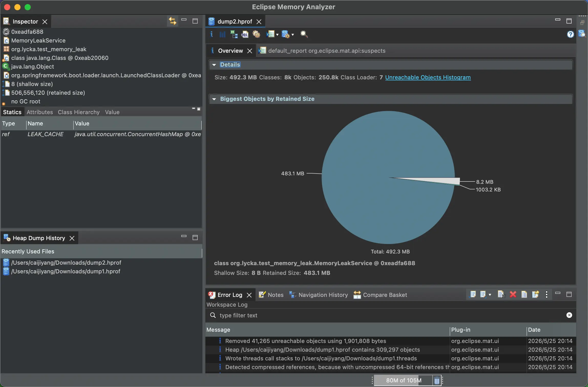The height and width of the screenshot is (387, 588).
Task: Toggle Link with Snapshot in the Inspector
Action: [172, 21]
